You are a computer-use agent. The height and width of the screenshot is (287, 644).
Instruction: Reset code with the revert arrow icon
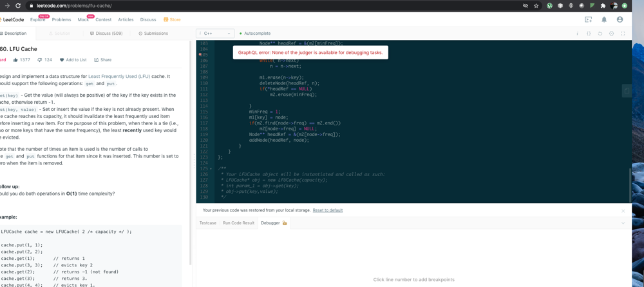(x=600, y=34)
